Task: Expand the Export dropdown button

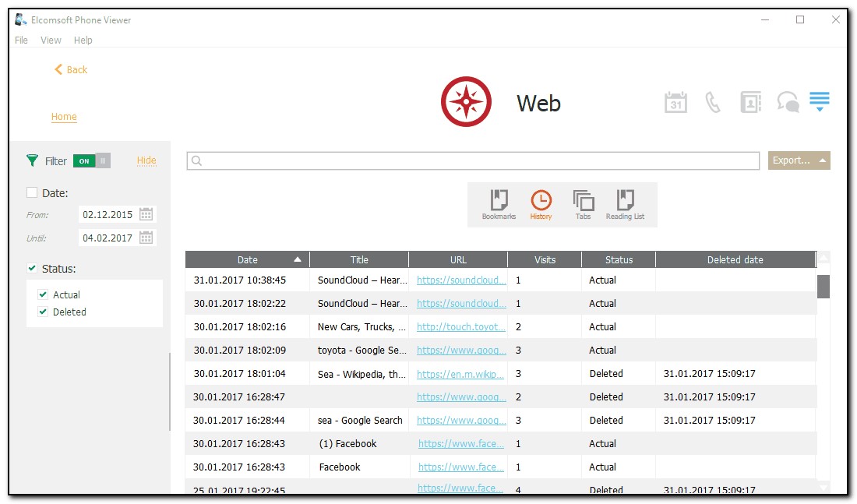Action: [x=799, y=160]
